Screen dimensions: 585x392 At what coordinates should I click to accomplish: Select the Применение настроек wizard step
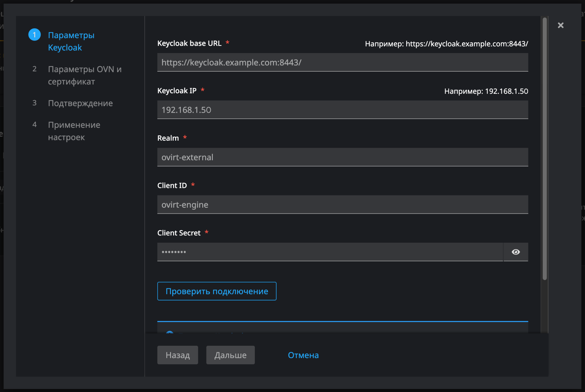click(74, 131)
